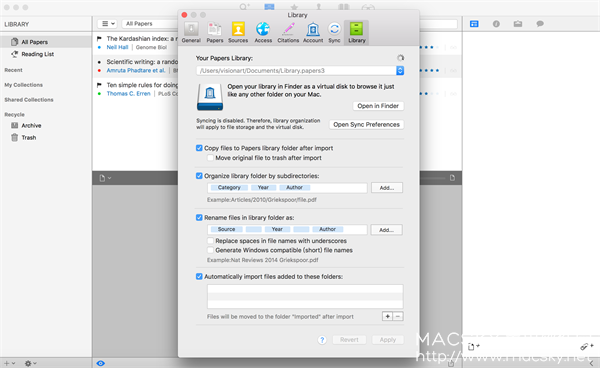
Task: Open the Citations preferences tab
Action: pos(288,33)
